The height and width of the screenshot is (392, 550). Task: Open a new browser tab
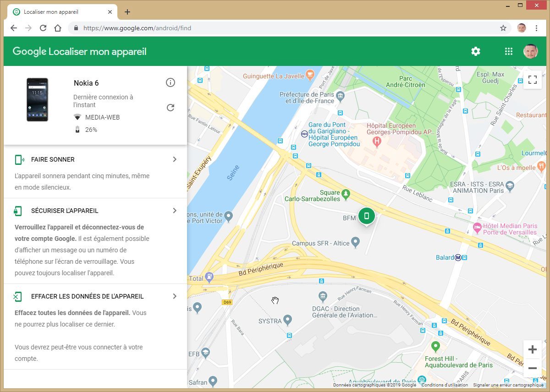(127, 12)
